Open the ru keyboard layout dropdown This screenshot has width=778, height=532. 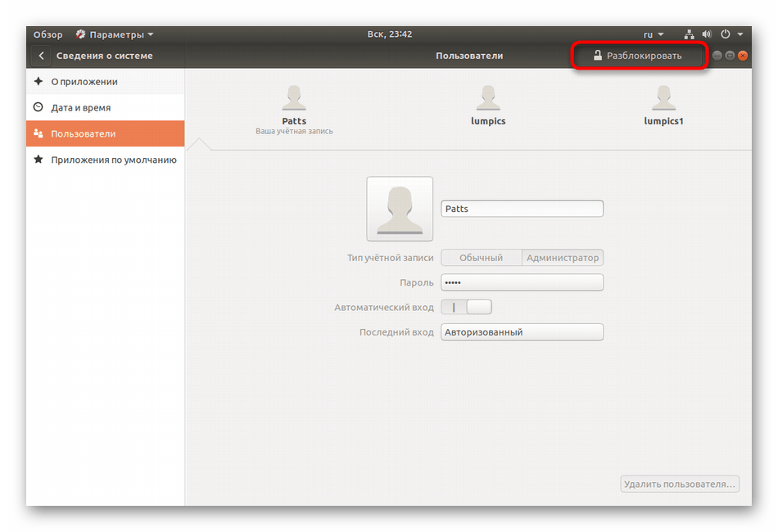tap(653, 34)
